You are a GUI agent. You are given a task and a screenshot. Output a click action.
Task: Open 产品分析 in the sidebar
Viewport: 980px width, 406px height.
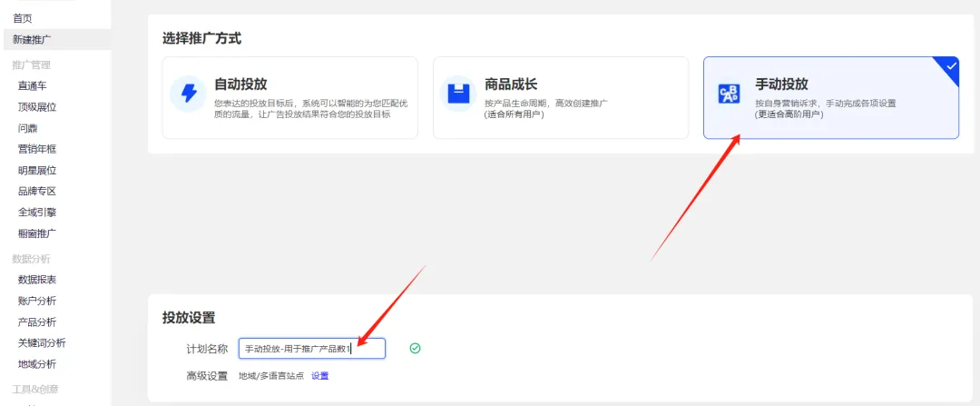click(37, 322)
